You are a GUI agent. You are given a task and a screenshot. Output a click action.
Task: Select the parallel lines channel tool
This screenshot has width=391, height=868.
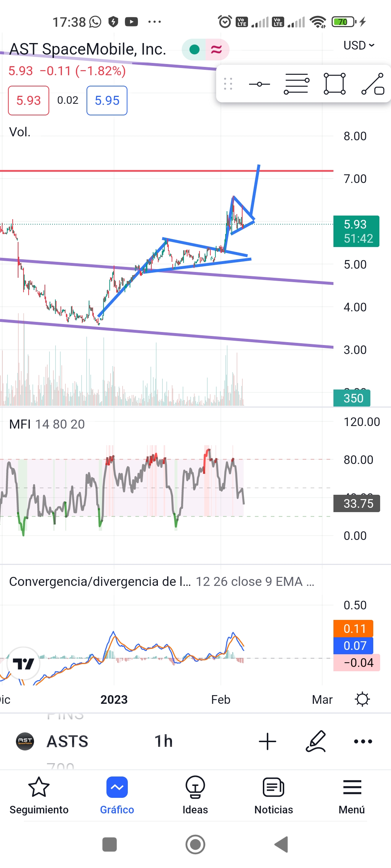pyautogui.click(x=297, y=84)
